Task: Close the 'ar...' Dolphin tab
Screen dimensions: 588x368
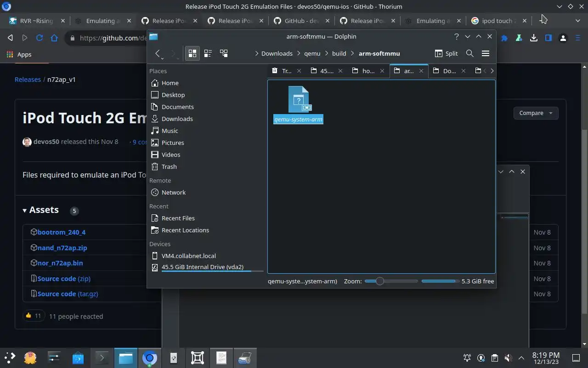Action: (421, 71)
